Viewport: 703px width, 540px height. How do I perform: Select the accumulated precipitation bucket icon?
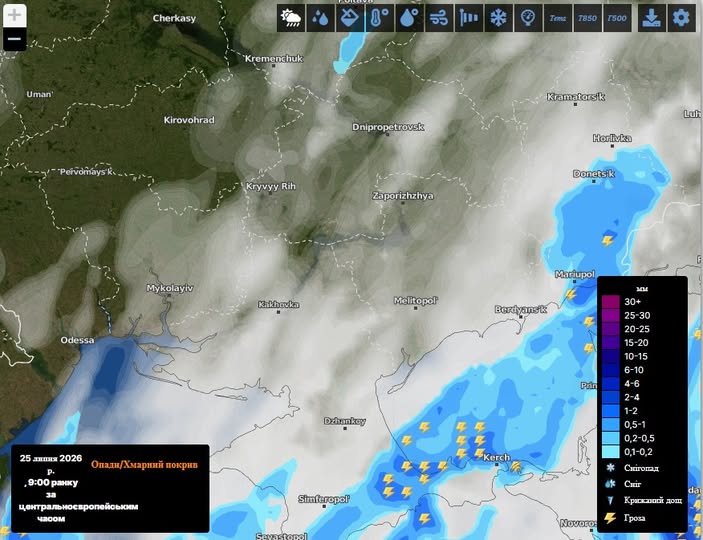click(350, 18)
